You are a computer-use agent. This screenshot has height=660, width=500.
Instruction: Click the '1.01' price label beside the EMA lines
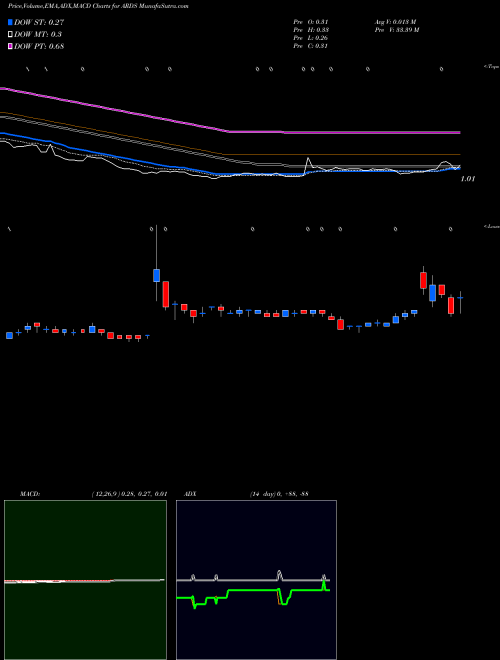[468, 179]
